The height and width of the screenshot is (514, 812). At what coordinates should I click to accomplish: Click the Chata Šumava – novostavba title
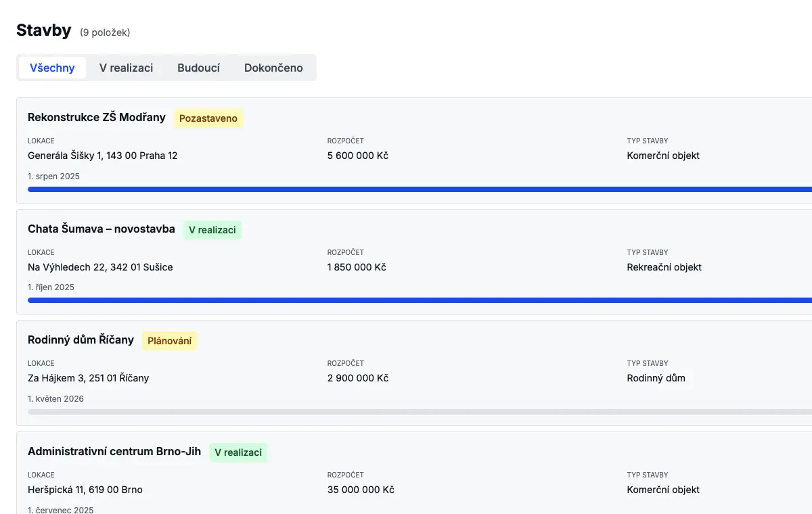coord(101,229)
